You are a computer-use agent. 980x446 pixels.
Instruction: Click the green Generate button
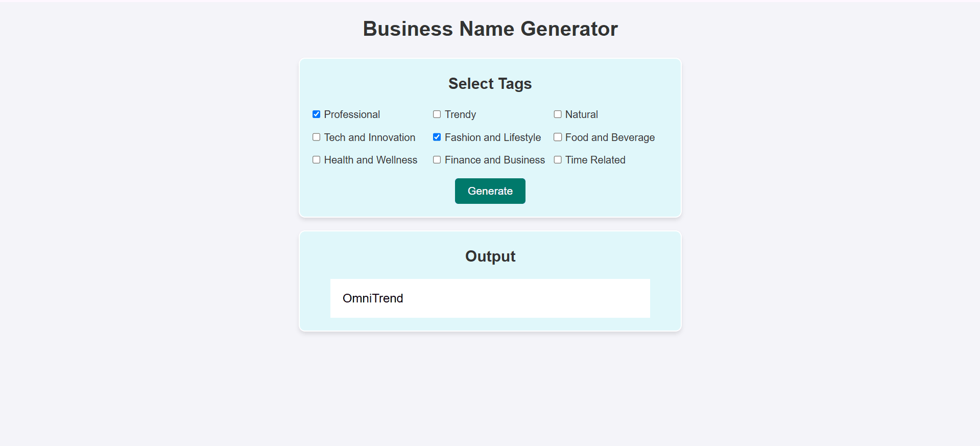[490, 191]
